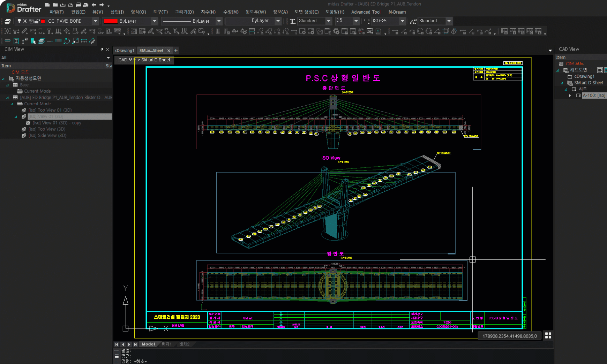Viewport: 607px width, 364px height.
Task: Click the table L icon in toolbar
Action: click(538, 31)
